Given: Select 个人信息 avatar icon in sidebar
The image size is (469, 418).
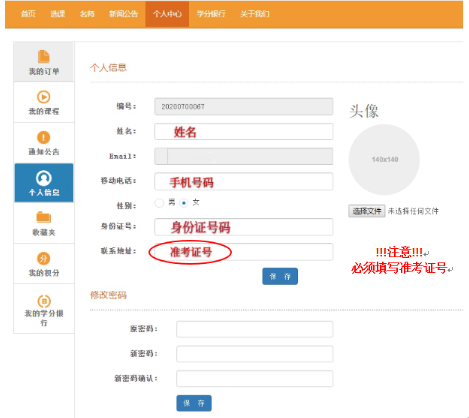Looking at the screenshot, I should click(44, 178).
